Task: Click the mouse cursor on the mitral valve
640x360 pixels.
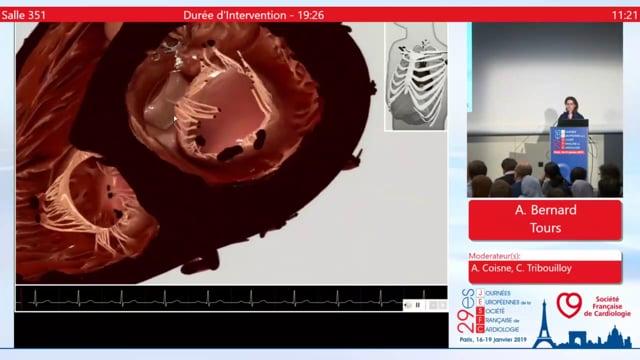Action: pos(175,119)
